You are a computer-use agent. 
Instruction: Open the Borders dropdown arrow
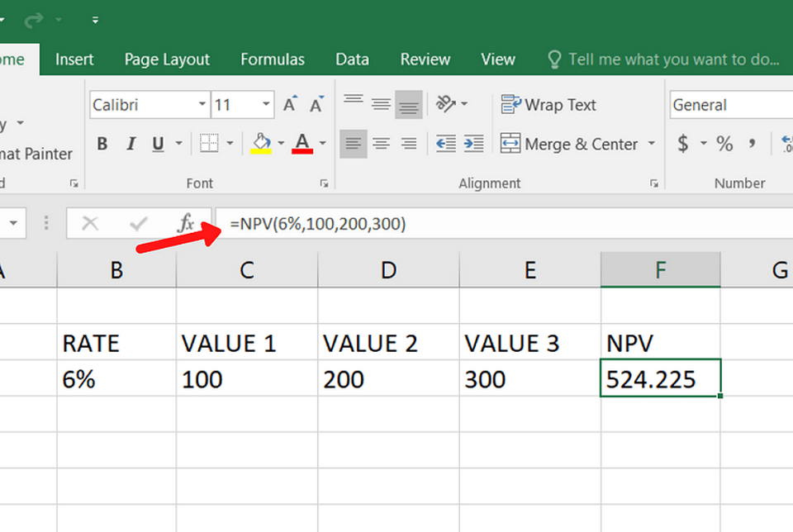tap(230, 144)
